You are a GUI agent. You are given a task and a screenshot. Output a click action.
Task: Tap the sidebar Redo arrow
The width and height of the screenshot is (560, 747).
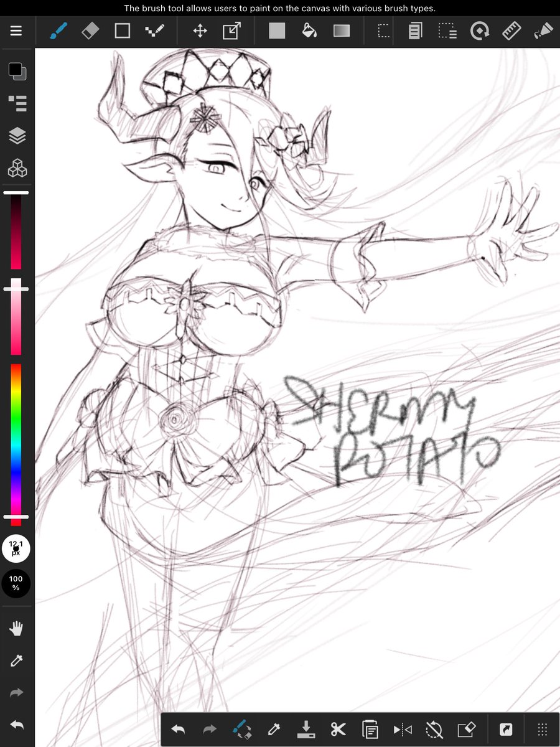(x=17, y=693)
